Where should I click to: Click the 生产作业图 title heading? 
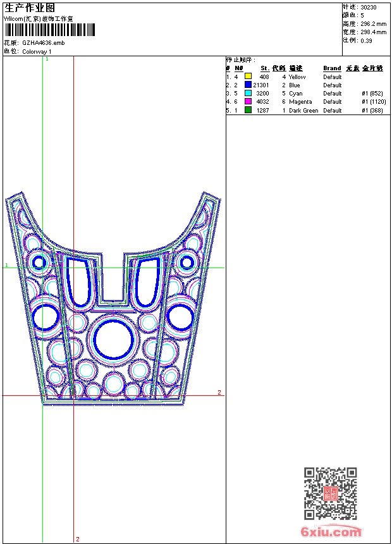click(30, 8)
